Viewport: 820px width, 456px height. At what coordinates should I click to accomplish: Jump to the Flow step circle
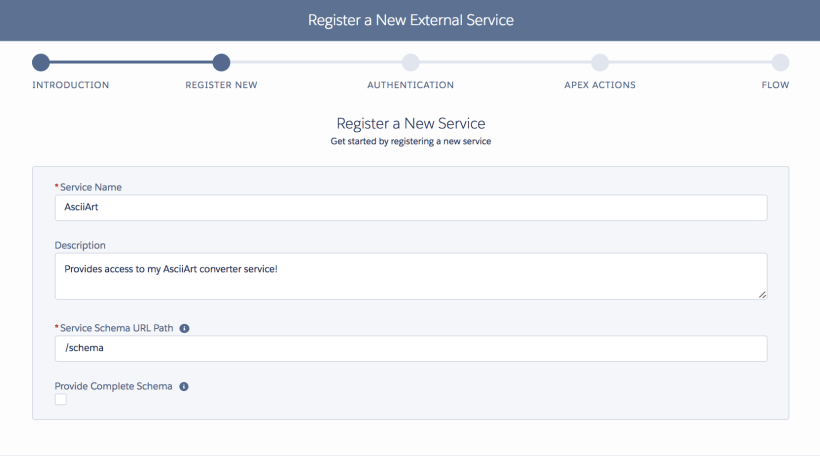click(780, 63)
